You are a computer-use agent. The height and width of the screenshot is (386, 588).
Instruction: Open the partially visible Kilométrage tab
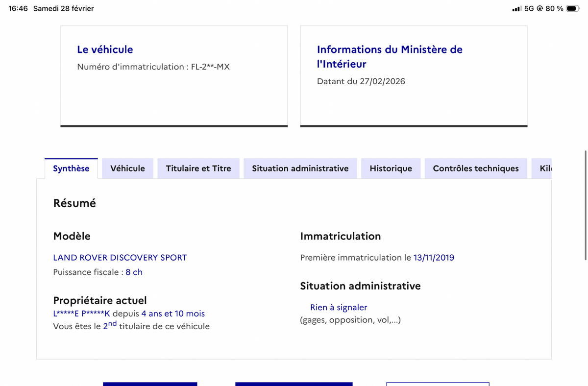point(545,168)
